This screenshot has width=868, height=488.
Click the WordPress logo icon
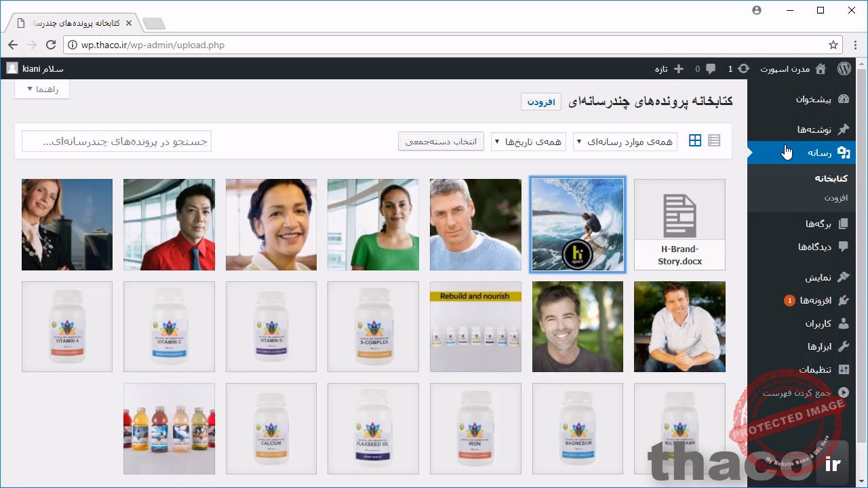click(x=844, y=68)
